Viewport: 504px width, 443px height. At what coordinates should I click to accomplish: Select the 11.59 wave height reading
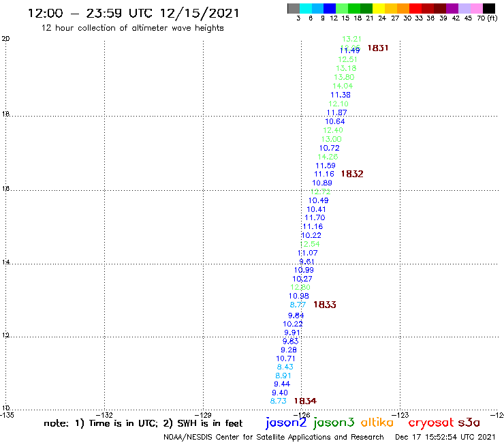pos(326,166)
